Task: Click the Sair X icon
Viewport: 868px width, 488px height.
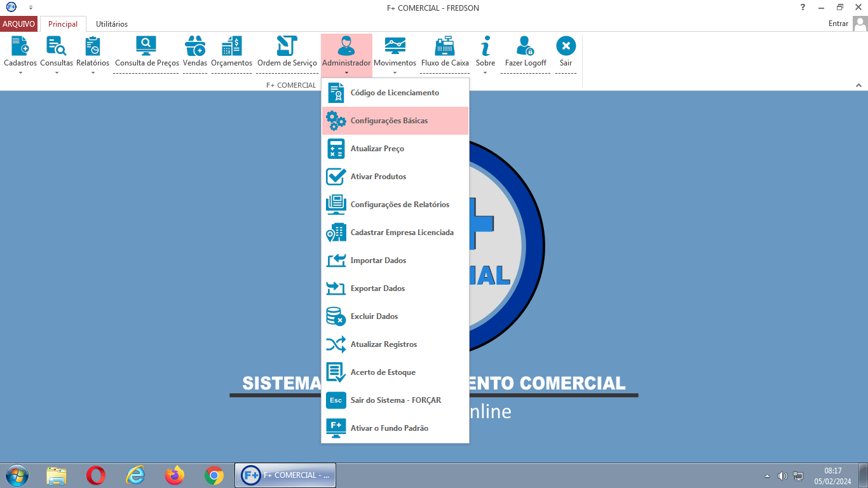Action: (566, 46)
